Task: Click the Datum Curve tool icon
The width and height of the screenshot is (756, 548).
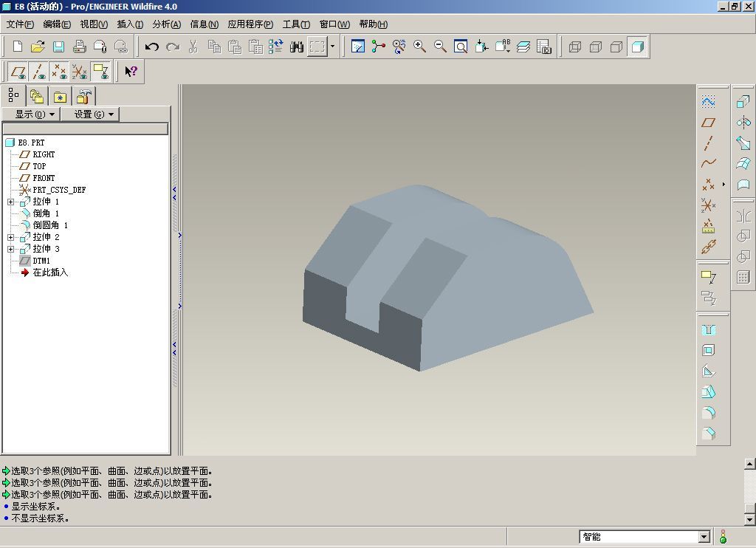Action: [708, 163]
